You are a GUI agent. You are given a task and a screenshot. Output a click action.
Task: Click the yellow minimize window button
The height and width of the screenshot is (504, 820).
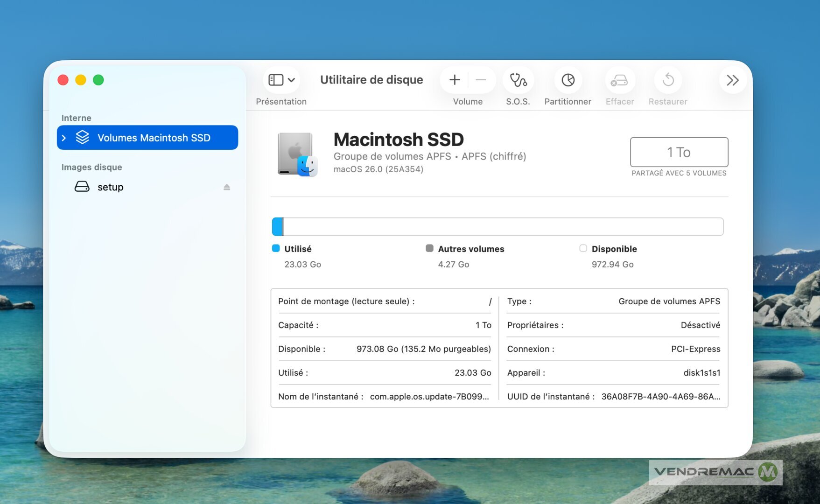click(81, 80)
